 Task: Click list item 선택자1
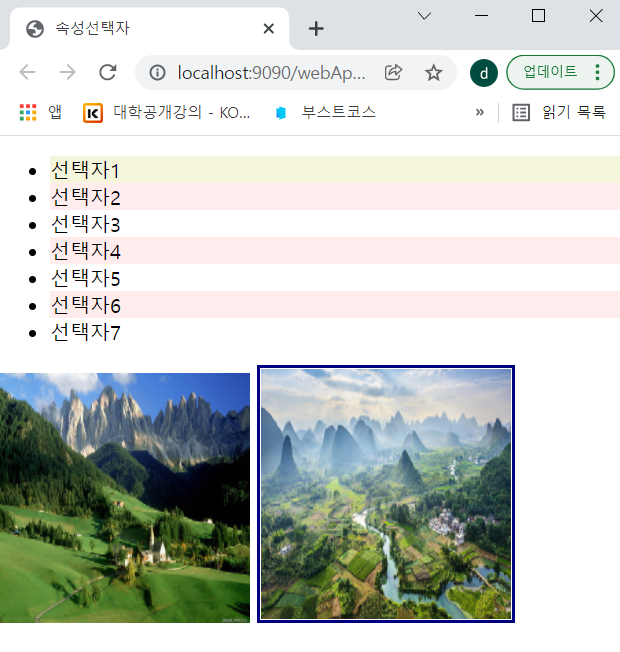tap(335, 170)
